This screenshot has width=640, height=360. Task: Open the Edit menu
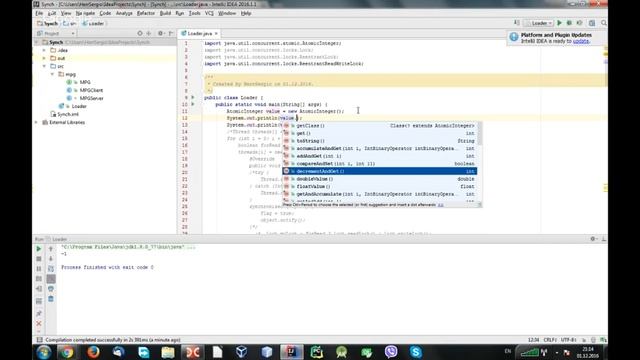pos(52,13)
